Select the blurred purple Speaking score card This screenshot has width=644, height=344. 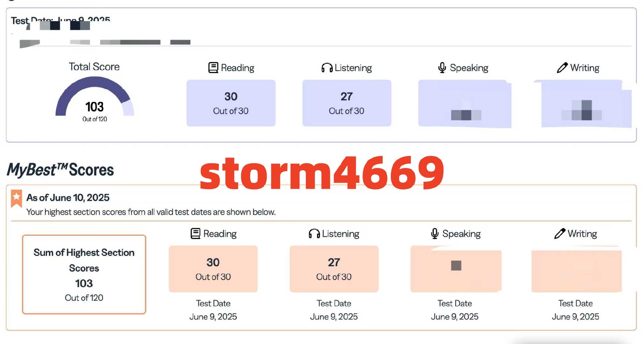pos(465,104)
